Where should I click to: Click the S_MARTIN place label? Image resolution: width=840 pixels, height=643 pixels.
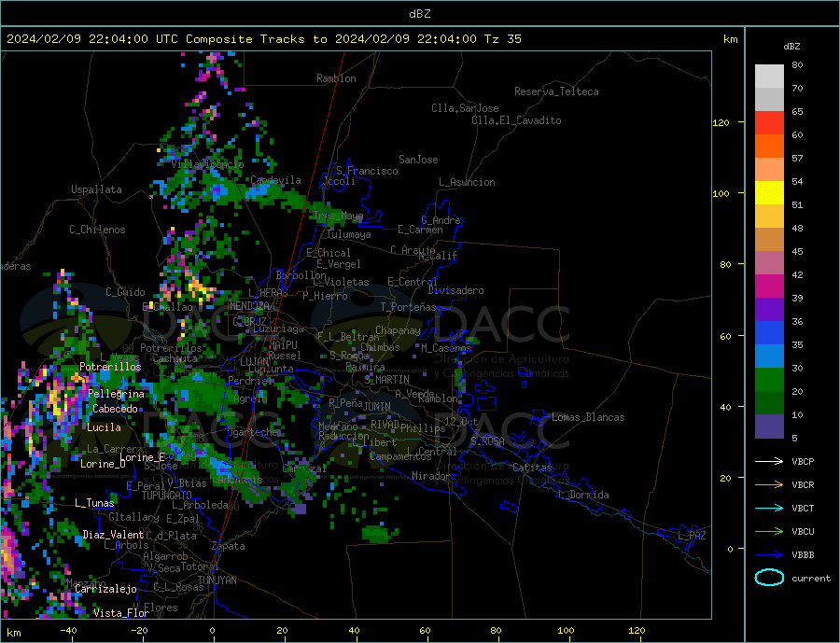pos(386,380)
